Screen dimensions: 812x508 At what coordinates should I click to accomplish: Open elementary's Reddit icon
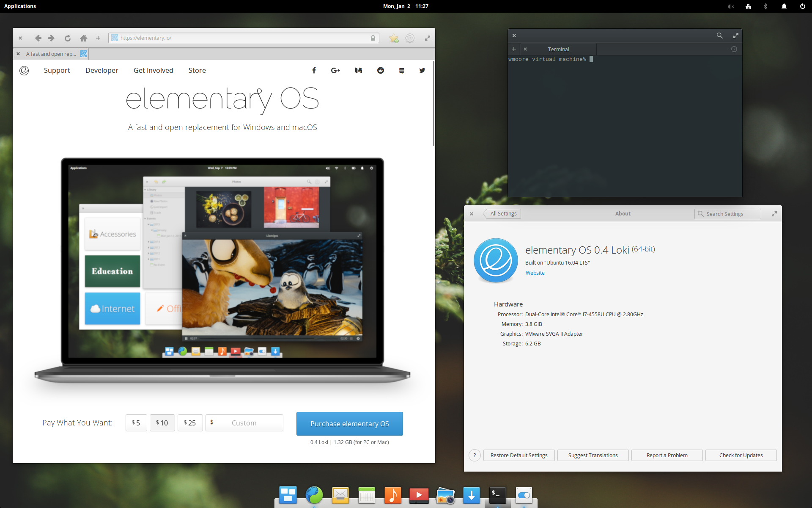click(381, 70)
